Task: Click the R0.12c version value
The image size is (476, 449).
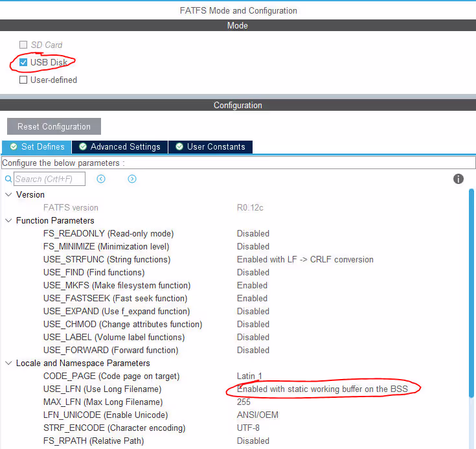Action: pos(250,208)
